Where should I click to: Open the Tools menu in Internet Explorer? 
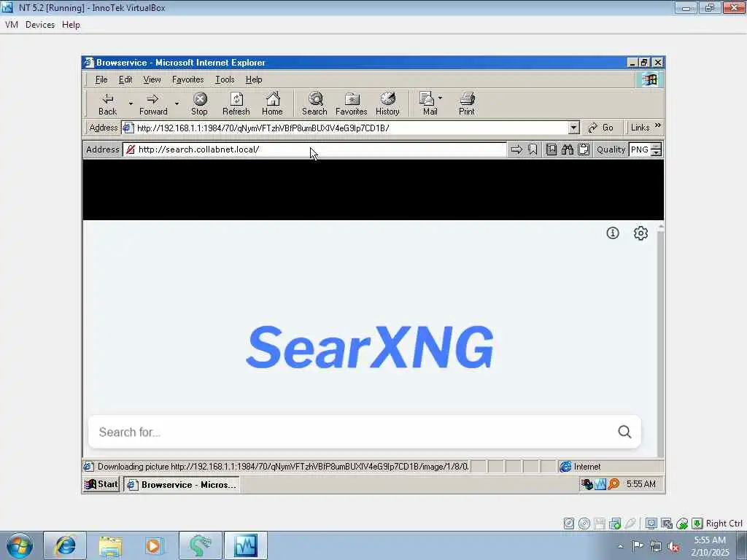[x=225, y=79]
